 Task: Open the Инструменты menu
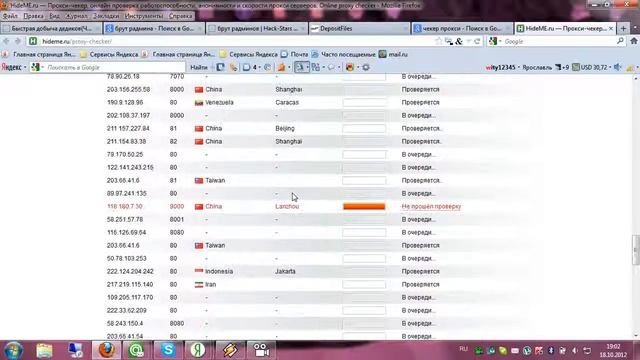(x=144, y=16)
